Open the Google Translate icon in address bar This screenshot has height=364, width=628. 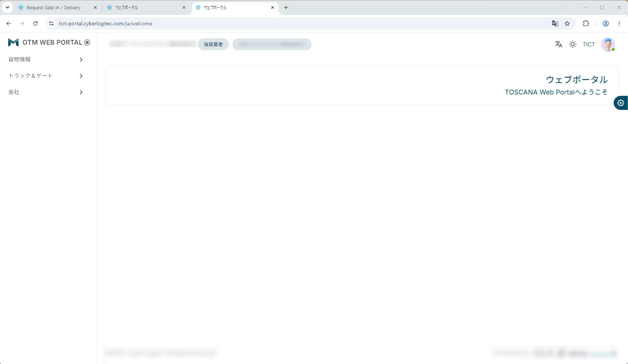coord(555,23)
